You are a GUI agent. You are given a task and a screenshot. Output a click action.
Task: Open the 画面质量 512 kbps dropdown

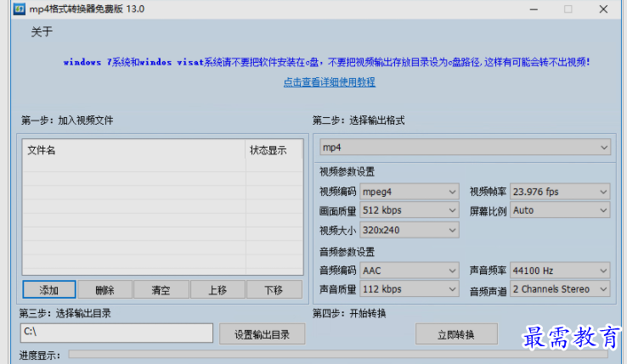pos(410,210)
